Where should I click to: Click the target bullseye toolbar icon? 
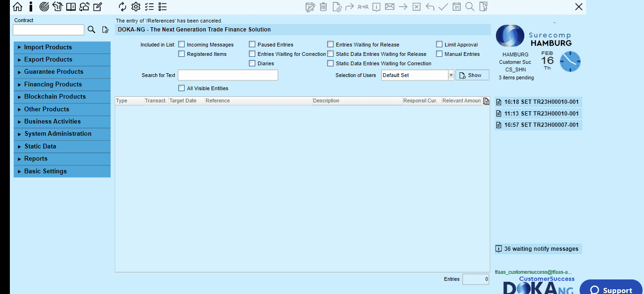[x=44, y=7]
